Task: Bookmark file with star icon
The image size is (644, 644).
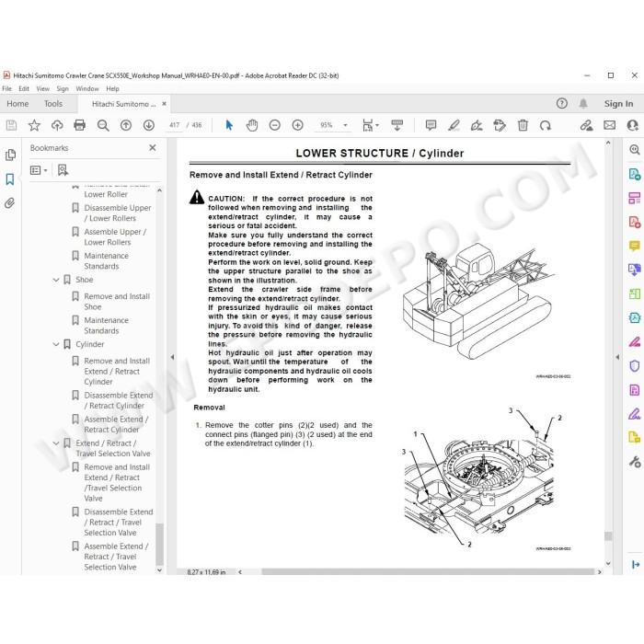Action: [x=34, y=125]
